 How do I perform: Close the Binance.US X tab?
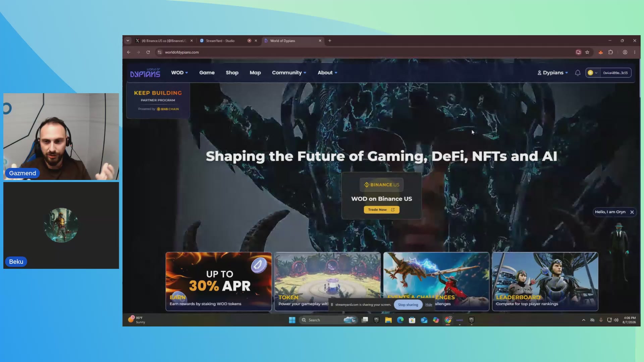192,41
